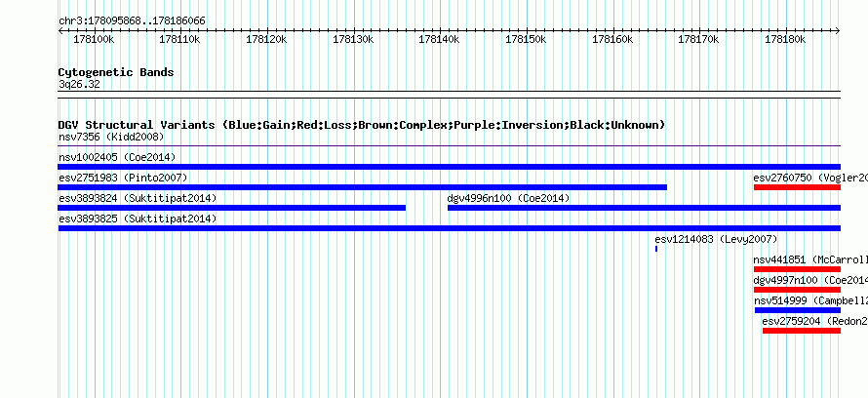The image size is (868, 398).
Task: Select the 3q26.32 band label
Action: point(79,85)
